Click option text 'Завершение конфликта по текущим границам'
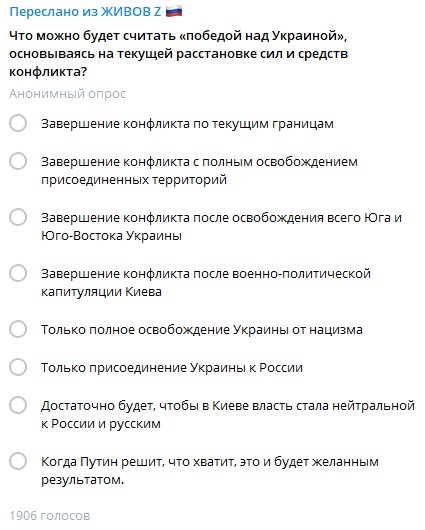This screenshot has height=530, width=425. pyautogui.click(x=187, y=124)
